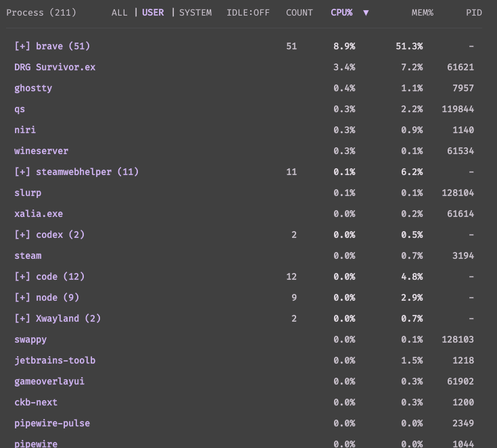Switch to the ALL process filter

click(119, 13)
